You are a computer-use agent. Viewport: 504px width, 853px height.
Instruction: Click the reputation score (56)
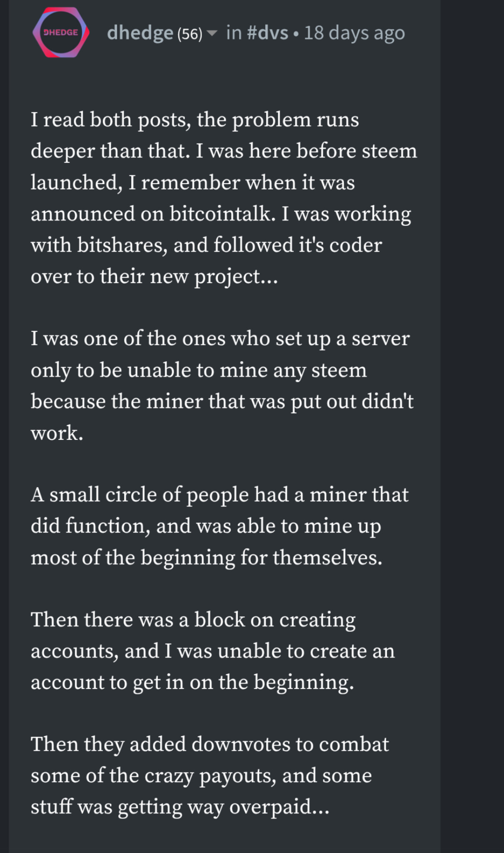click(190, 34)
